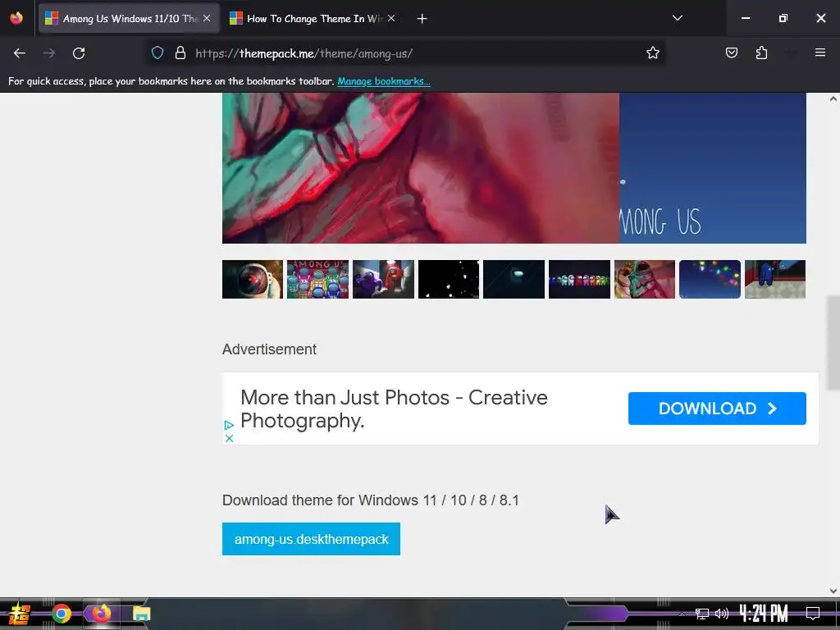Viewport: 840px width, 630px height.
Task: Select the astronaut helmet thumbnail
Action: [253, 279]
